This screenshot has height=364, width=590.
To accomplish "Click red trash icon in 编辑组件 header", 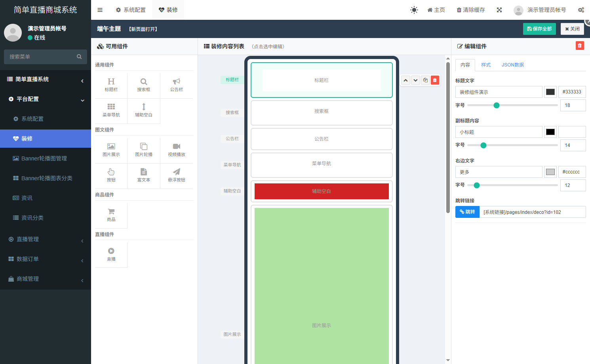I will tap(580, 46).
